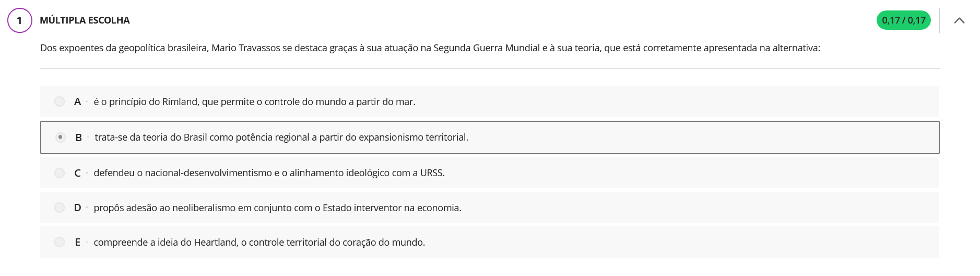
Task: Choose the neoliberalismo answer text
Action: [x=277, y=208]
